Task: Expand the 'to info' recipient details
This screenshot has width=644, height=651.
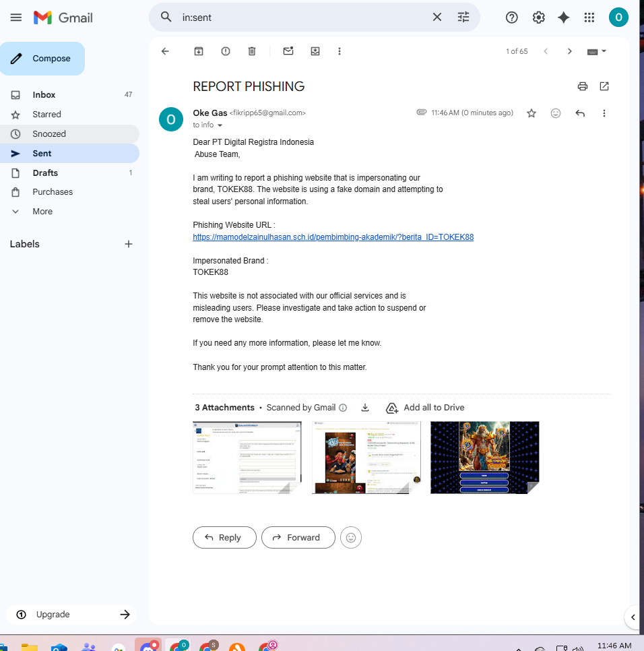Action: [x=220, y=125]
